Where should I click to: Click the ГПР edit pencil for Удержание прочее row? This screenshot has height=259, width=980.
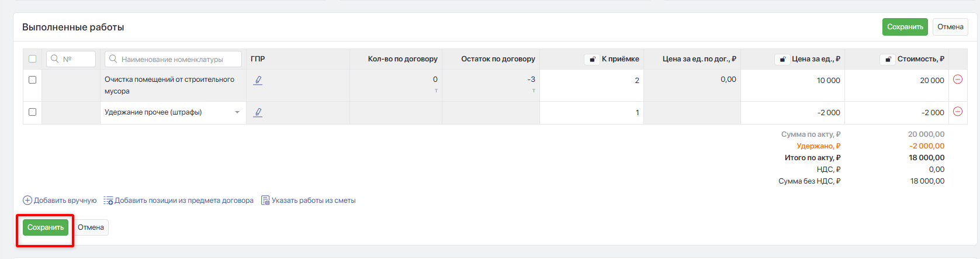(258, 112)
